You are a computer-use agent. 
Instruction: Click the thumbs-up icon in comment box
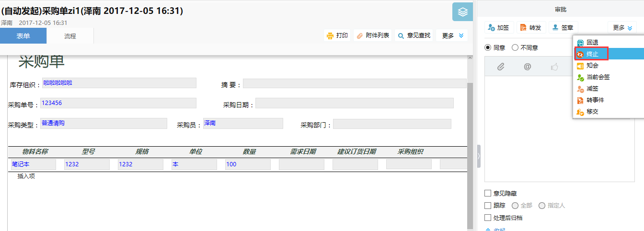coord(555,67)
